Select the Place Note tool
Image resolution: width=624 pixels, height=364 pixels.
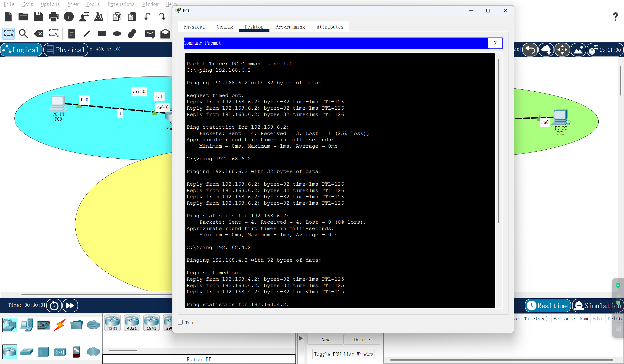point(71,33)
